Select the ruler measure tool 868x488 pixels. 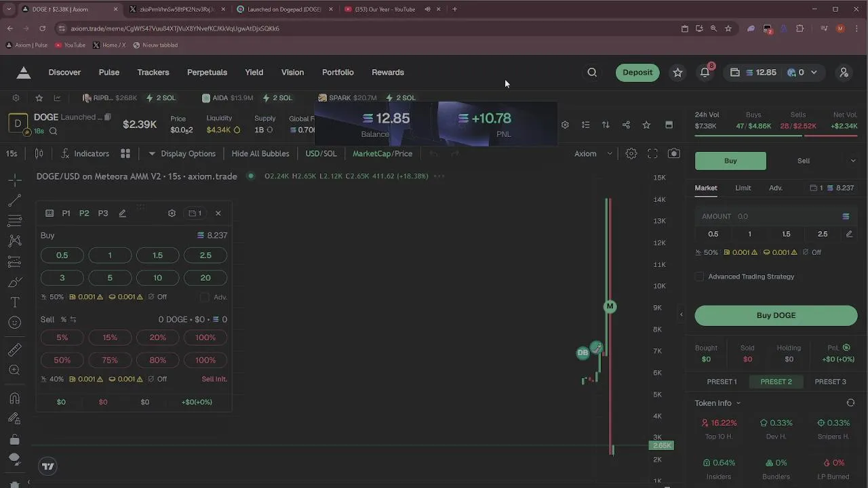[15, 350]
